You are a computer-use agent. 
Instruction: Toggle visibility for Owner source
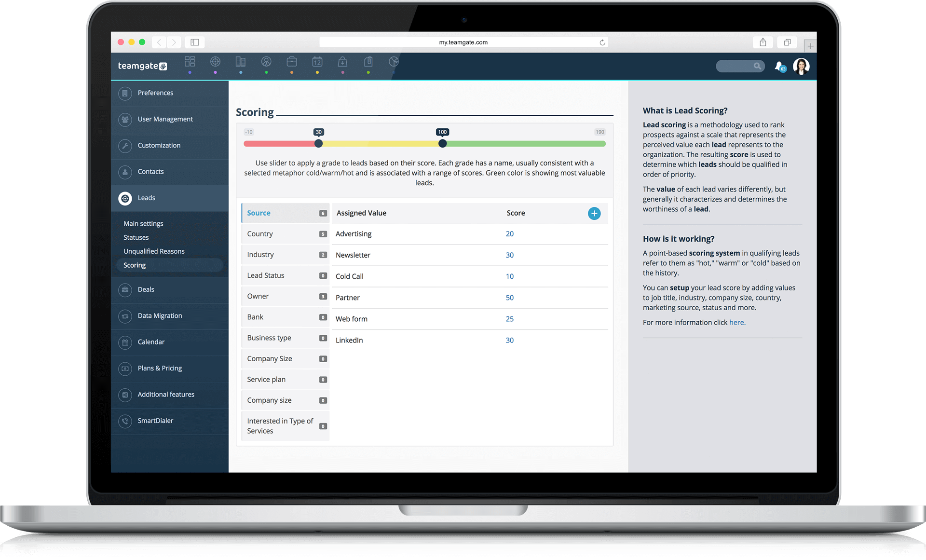tap(324, 297)
